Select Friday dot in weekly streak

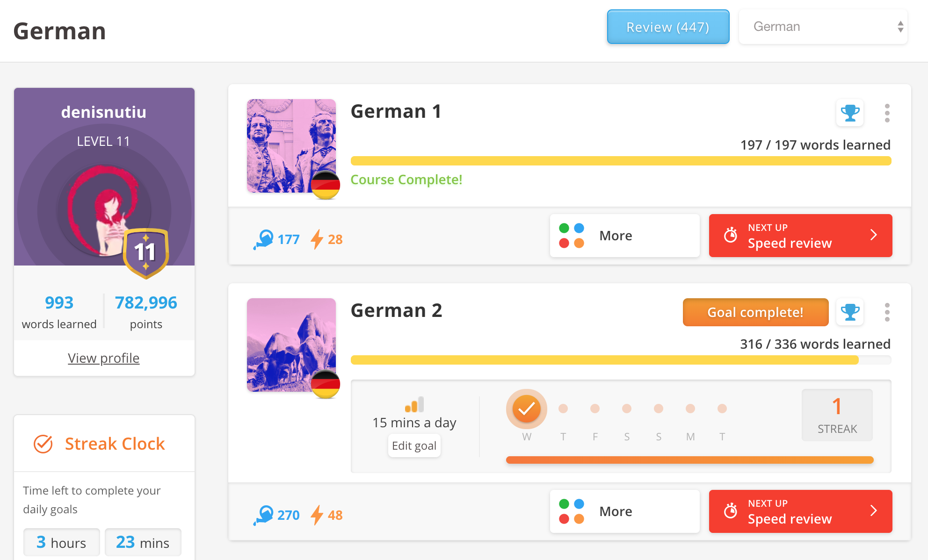pos(595,409)
